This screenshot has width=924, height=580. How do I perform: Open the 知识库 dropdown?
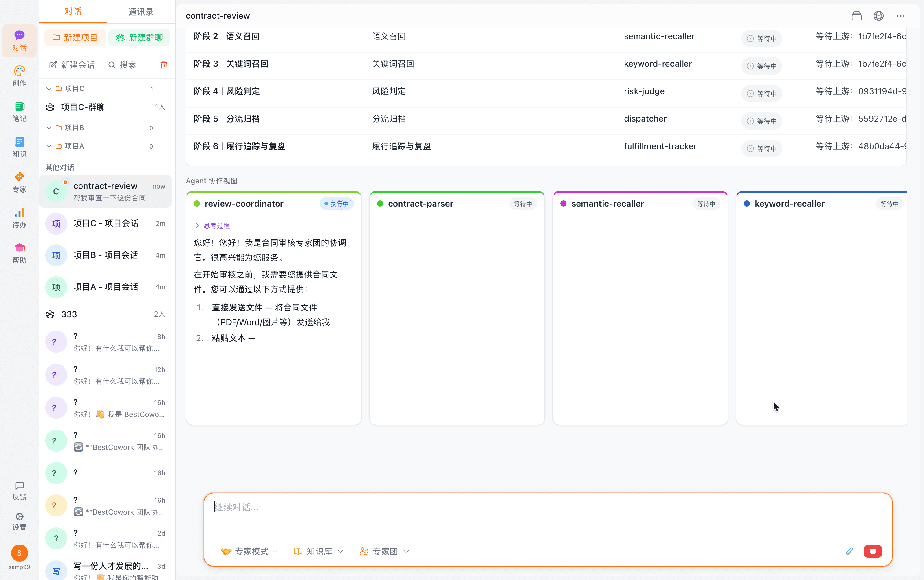(x=319, y=551)
